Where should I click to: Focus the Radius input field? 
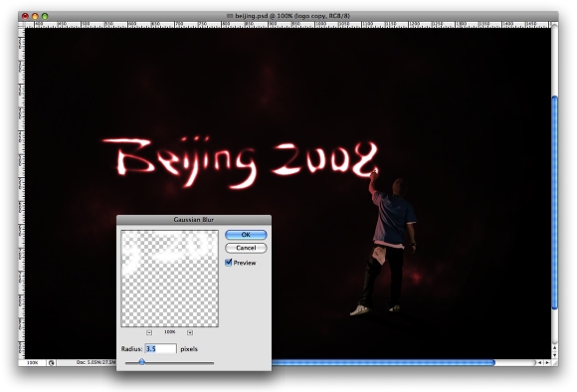click(160, 348)
